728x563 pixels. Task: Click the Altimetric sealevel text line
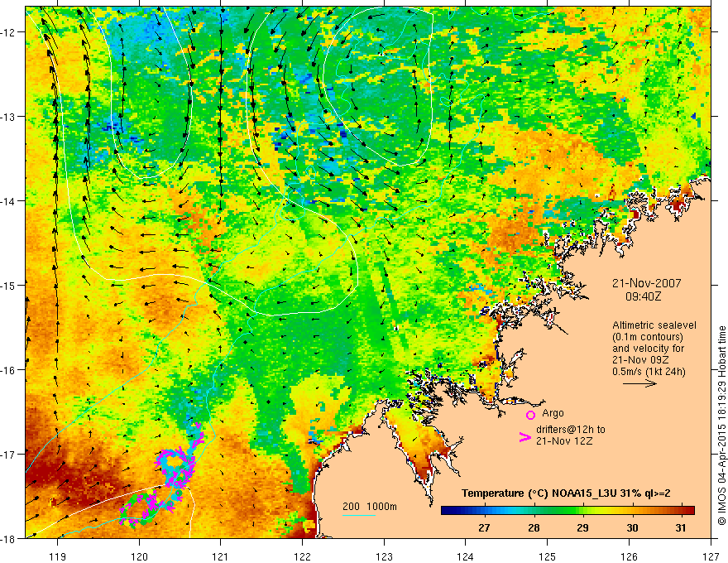click(654, 325)
